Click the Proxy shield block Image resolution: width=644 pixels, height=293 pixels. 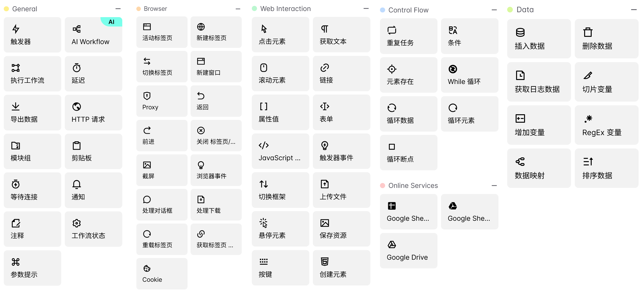[x=162, y=101]
